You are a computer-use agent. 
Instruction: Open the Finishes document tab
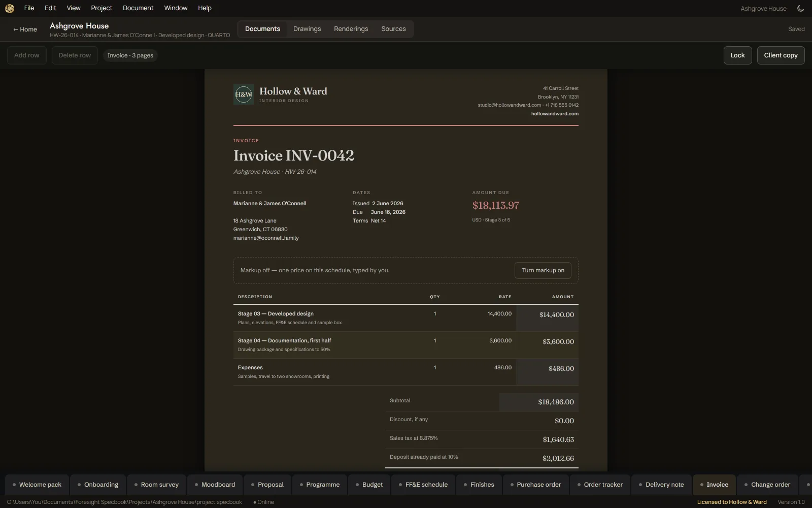pyautogui.click(x=479, y=485)
